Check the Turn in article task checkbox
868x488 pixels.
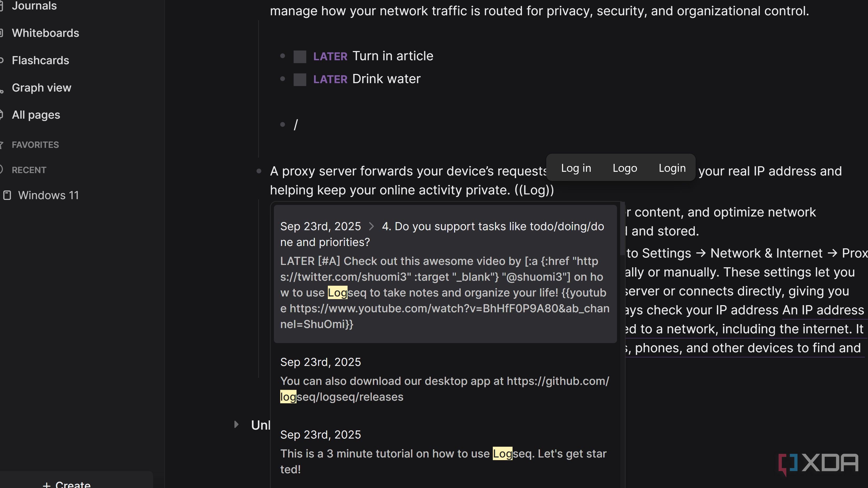[x=300, y=57]
